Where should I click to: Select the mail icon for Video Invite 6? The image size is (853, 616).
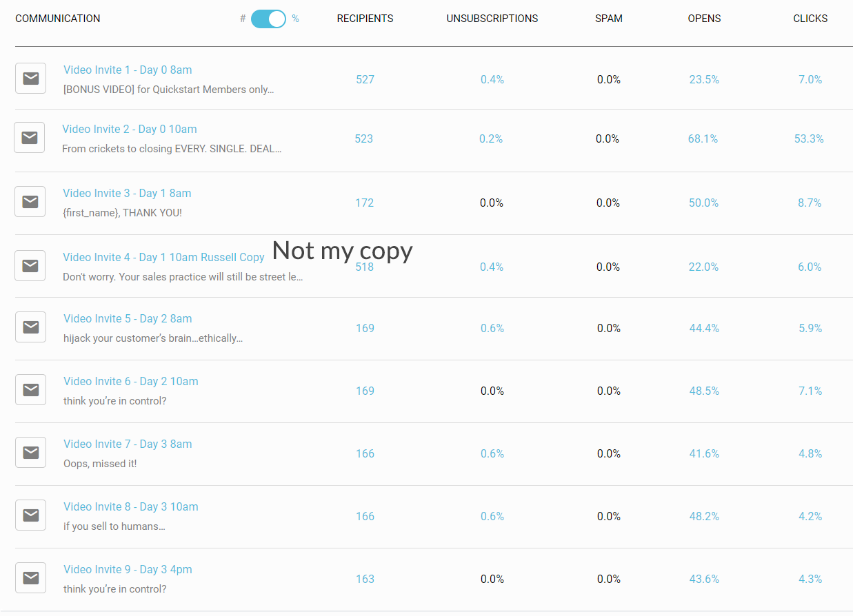coord(30,389)
